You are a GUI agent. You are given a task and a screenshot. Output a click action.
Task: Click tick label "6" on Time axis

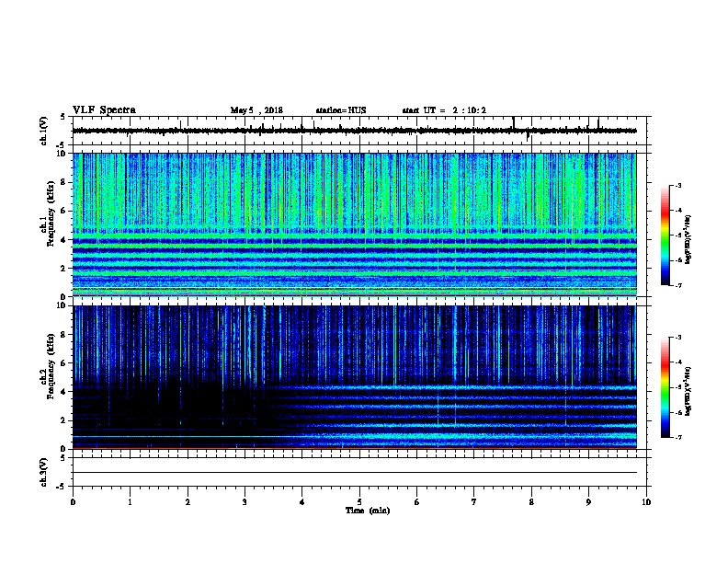pyautogui.click(x=417, y=502)
